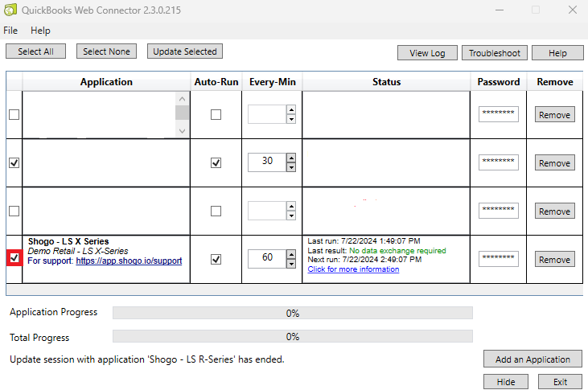588x390 pixels.
Task: Click the Next run: 7/22/2024 2:49:07 PM text
Action: coord(364,260)
